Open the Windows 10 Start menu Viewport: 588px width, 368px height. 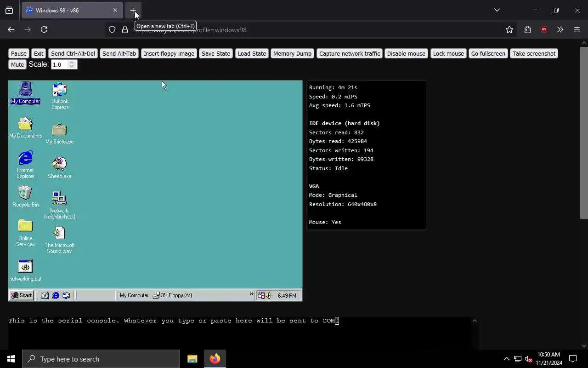coord(11,359)
